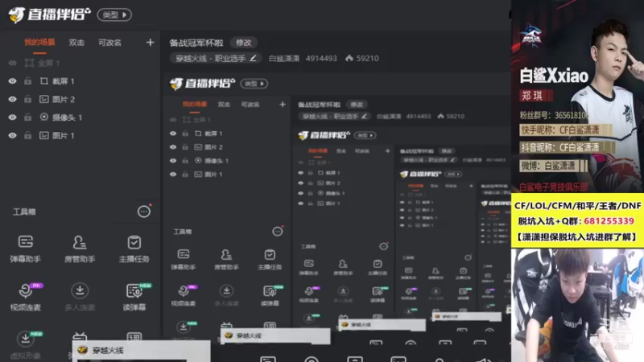
Task: Switch to the outermost 双击 scene tab
Action: [x=76, y=43]
